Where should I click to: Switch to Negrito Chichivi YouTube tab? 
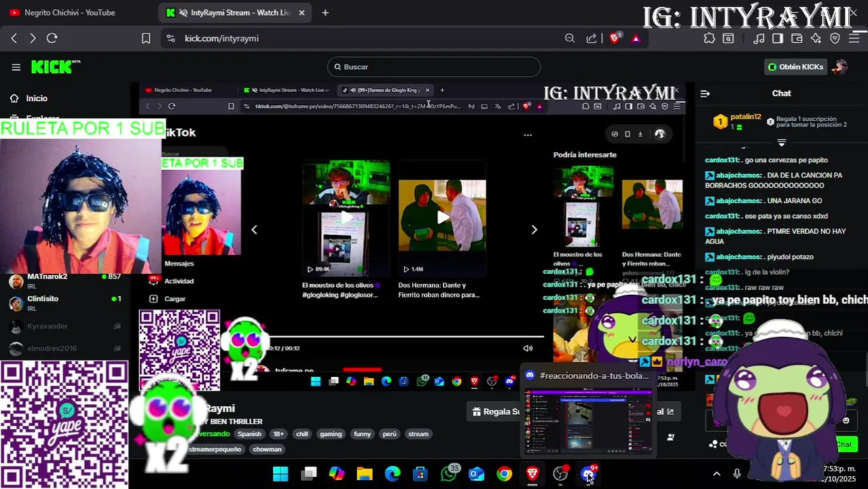tap(70, 12)
